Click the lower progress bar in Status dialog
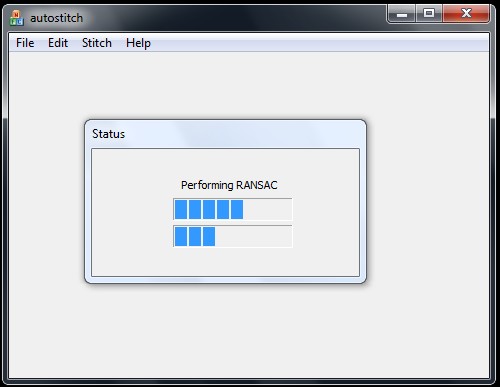The width and height of the screenshot is (500, 387). pyautogui.click(x=233, y=236)
